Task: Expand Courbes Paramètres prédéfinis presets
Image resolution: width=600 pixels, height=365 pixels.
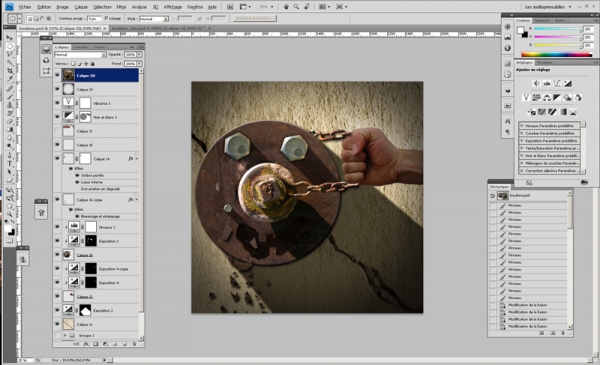Action: tap(522, 133)
